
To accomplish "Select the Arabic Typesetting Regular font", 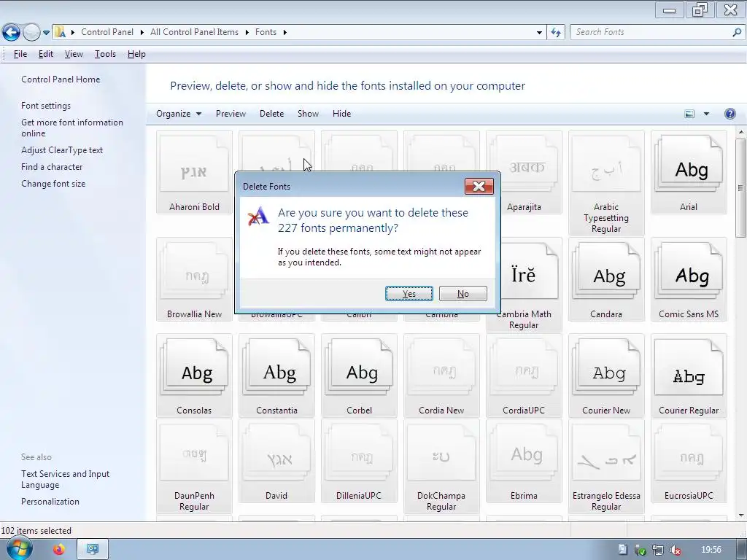I will [x=606, y=183].
